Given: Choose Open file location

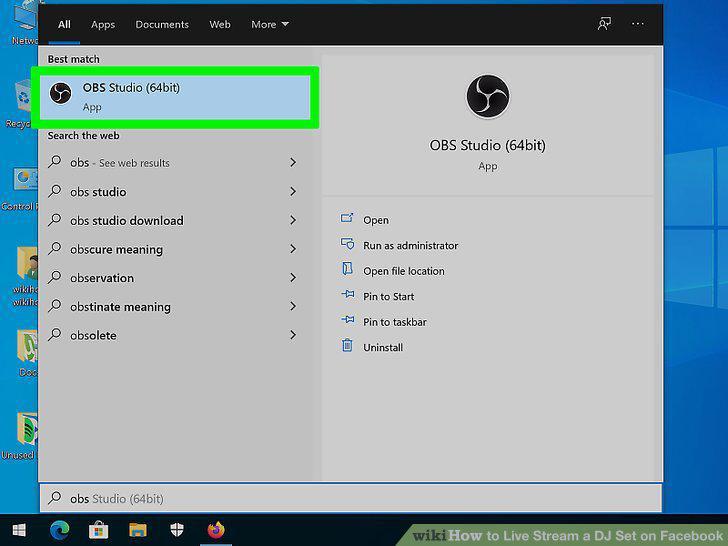Looking at the screenshot, I should [x=403, y=271].
